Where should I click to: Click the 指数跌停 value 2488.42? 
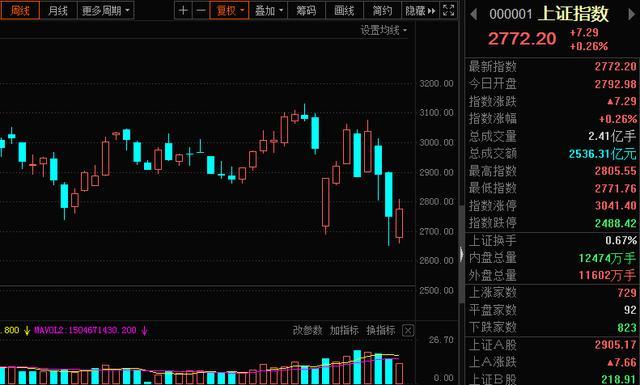point(615,223)
